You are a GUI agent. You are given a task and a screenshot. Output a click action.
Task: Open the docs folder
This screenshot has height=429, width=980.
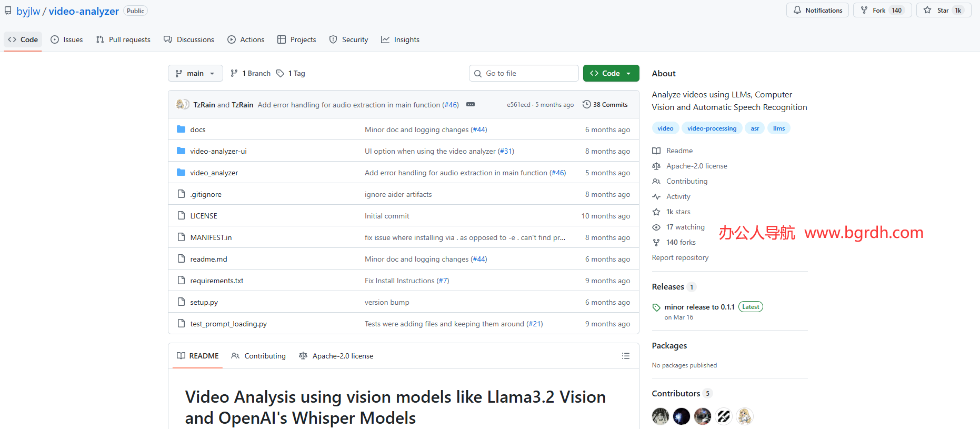tap(198, 129)
